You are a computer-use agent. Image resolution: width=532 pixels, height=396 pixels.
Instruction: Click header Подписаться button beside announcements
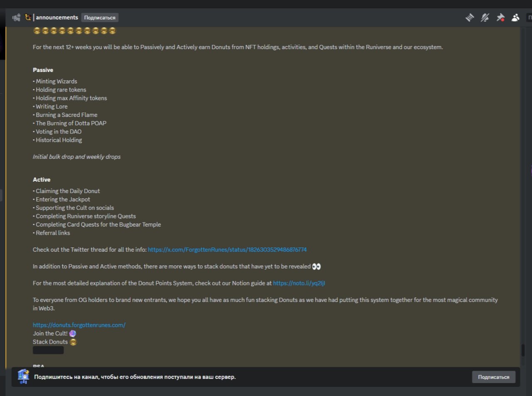click(x=100, y=17)
